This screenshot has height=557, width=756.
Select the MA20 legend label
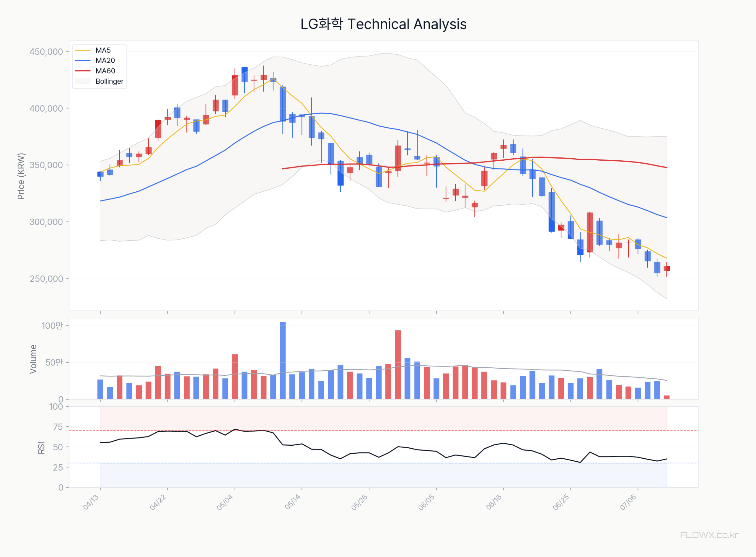pyautogui.click(x=105, y=61)
